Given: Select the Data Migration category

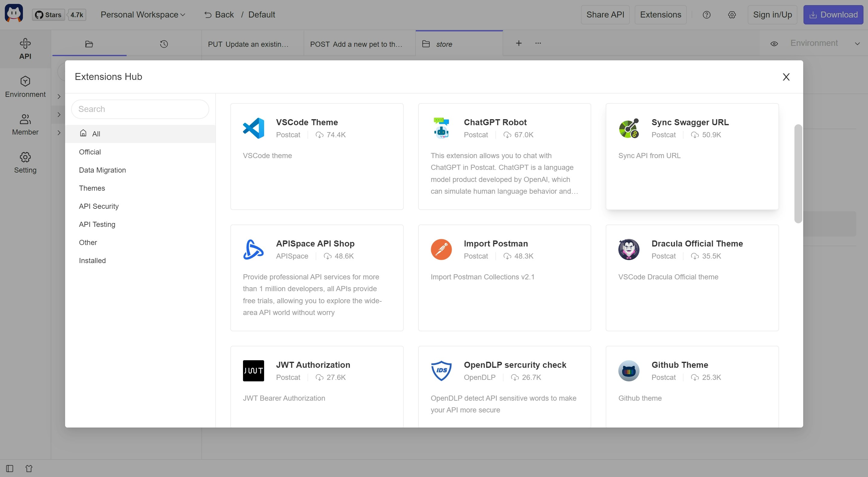Looking at the screenshot, I should tap(140, 170).
